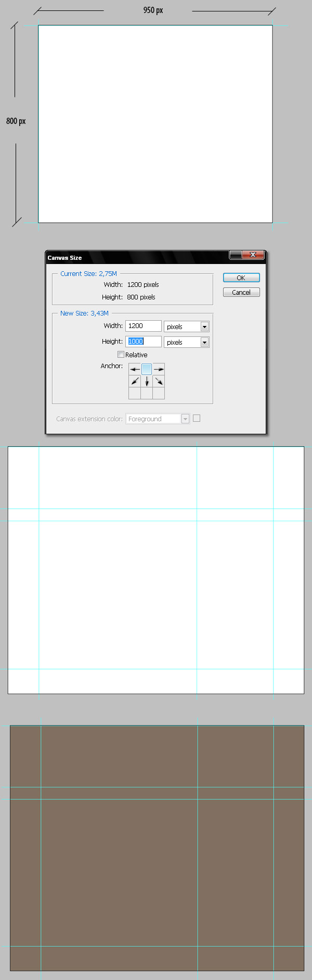Open the Width units pixels dropdown
The width and height of the screenshot is (312, 980).
pos(187,326)
